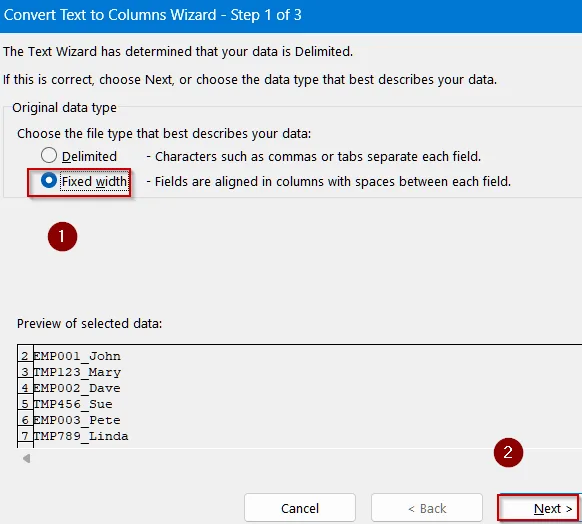Image resolution: width=582 pixels, height=524 pixels.
Task: Click the 'Preview of selected data:' label
Action: [x=89, y=324]
